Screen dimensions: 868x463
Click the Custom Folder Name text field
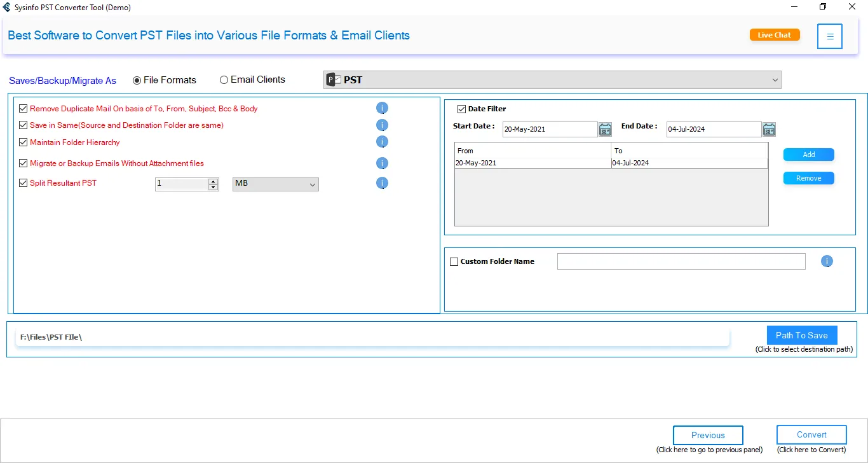(681, 261)
